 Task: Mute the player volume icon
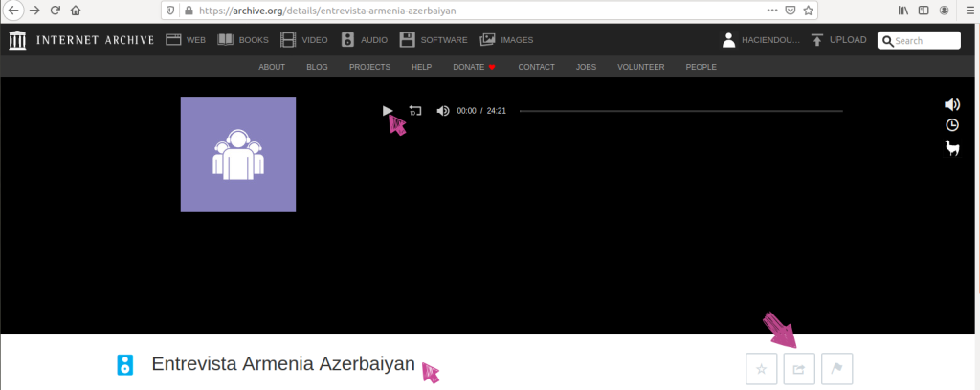[443, 111]
